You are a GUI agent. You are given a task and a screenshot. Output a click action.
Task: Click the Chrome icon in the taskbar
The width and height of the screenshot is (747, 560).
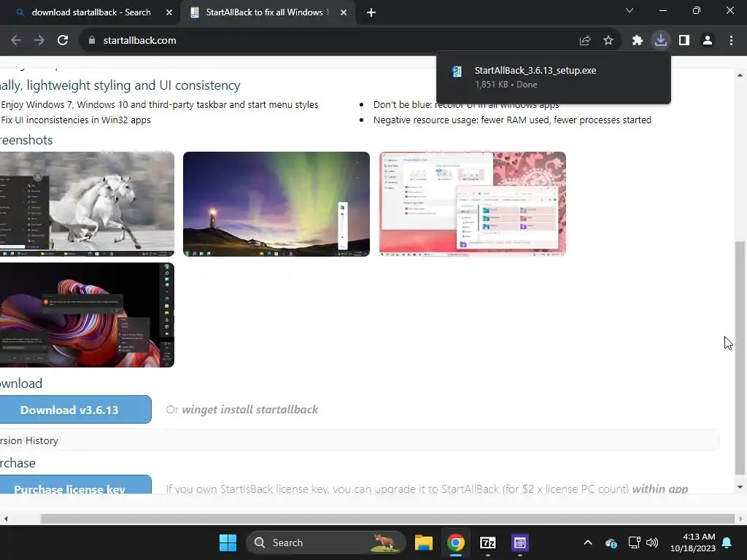(456, 542)
